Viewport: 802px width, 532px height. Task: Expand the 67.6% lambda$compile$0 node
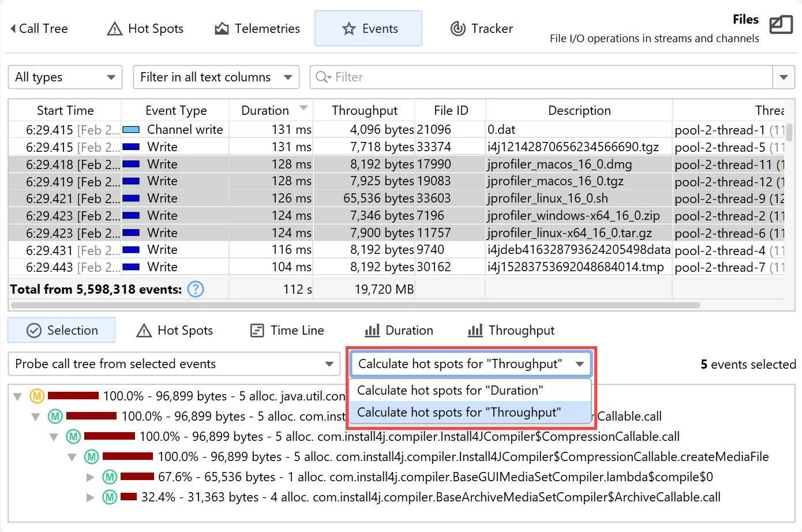point(90,477)
